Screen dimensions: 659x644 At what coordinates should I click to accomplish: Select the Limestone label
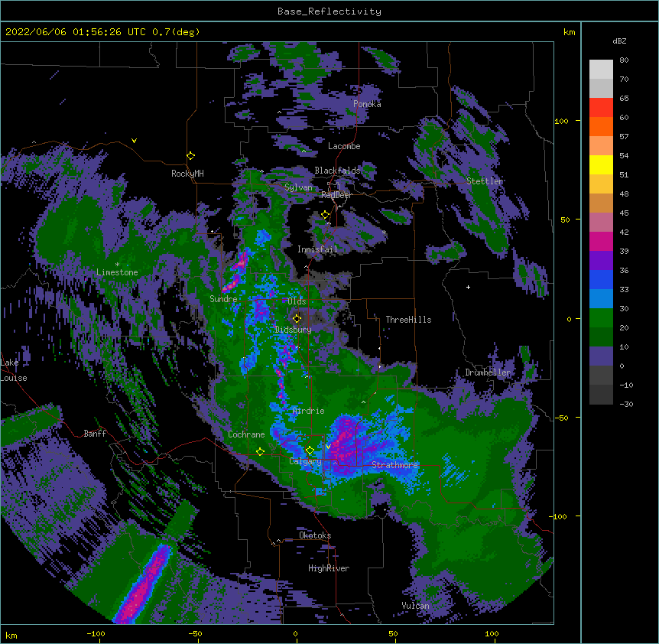click(x=117, y=272)
